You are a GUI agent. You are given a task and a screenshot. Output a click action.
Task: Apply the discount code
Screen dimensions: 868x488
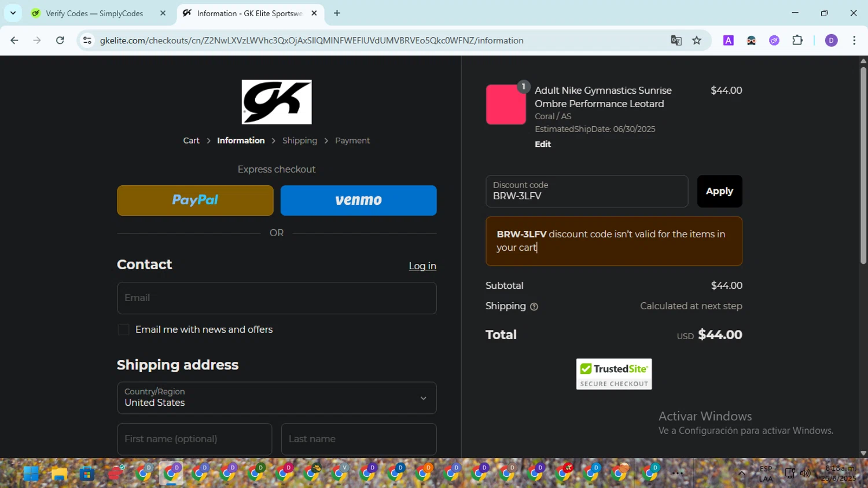[x=719, y=191]
